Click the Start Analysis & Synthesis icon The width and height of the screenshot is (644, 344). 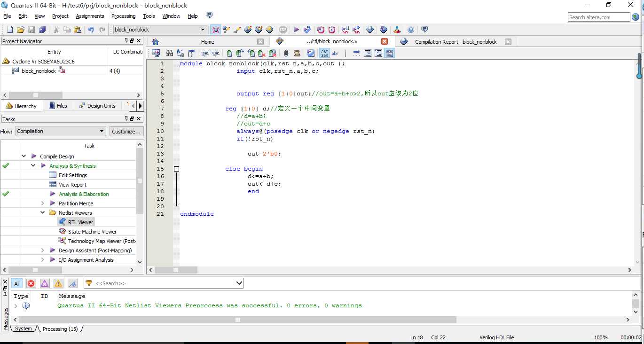[307, 30]
